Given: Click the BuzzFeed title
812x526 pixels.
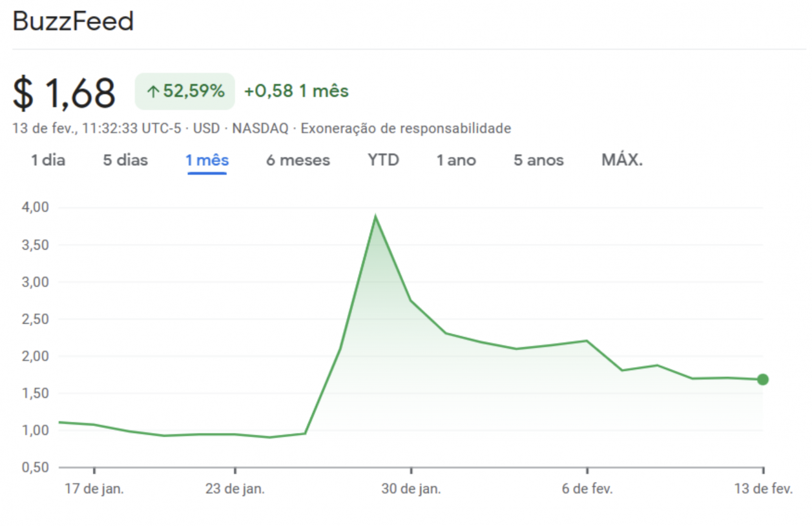Looking at the screenshot, I should 73,21.
